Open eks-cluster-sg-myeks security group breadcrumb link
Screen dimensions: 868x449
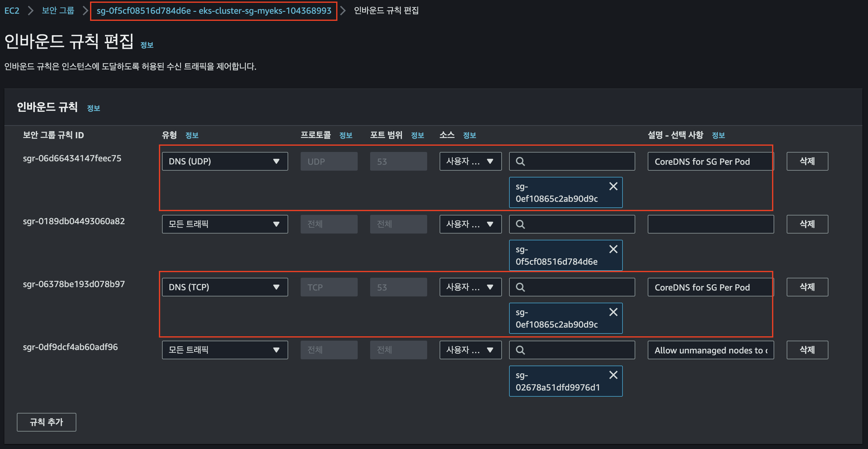click(214, 11)
